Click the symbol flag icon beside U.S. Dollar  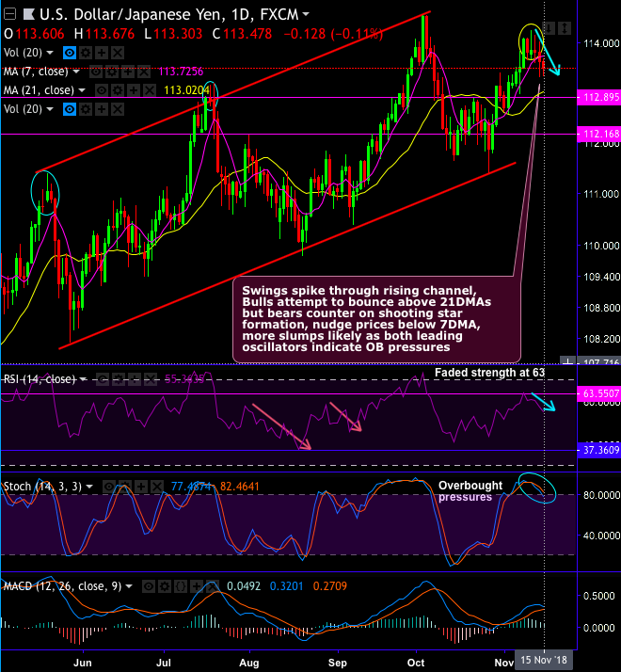pyautogui.click(x=29, y=14)
